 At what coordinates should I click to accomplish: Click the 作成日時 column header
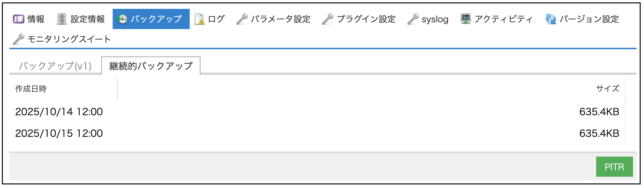click(x=31, y=89)
